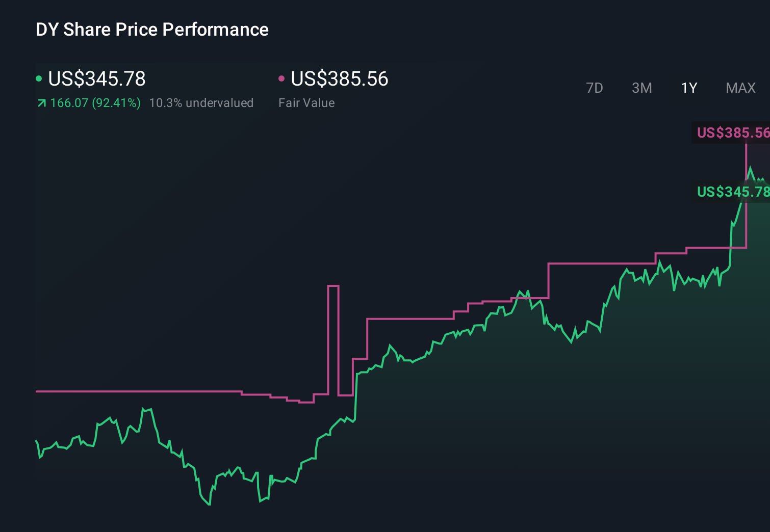Click the DY Share Price Performance title
Image resolution: width=770 pixels, height=532 pixels.
[x=151, y=30]
